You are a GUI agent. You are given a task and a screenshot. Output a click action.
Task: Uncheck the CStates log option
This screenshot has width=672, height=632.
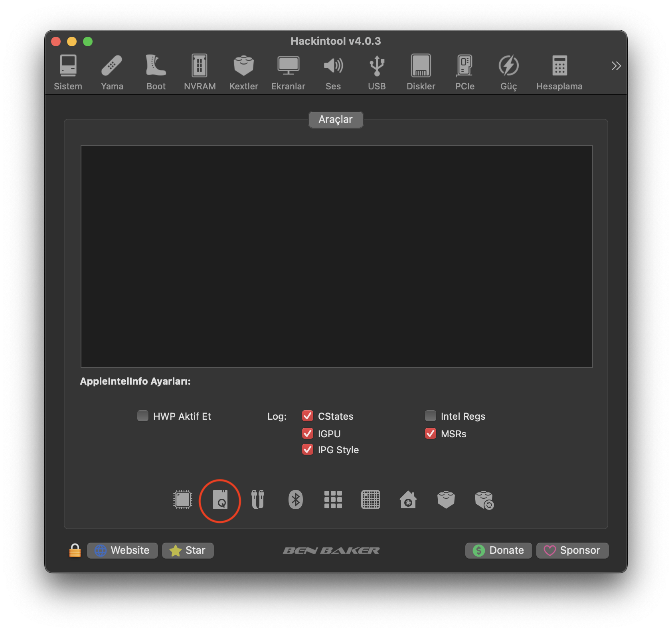[308, 416]
